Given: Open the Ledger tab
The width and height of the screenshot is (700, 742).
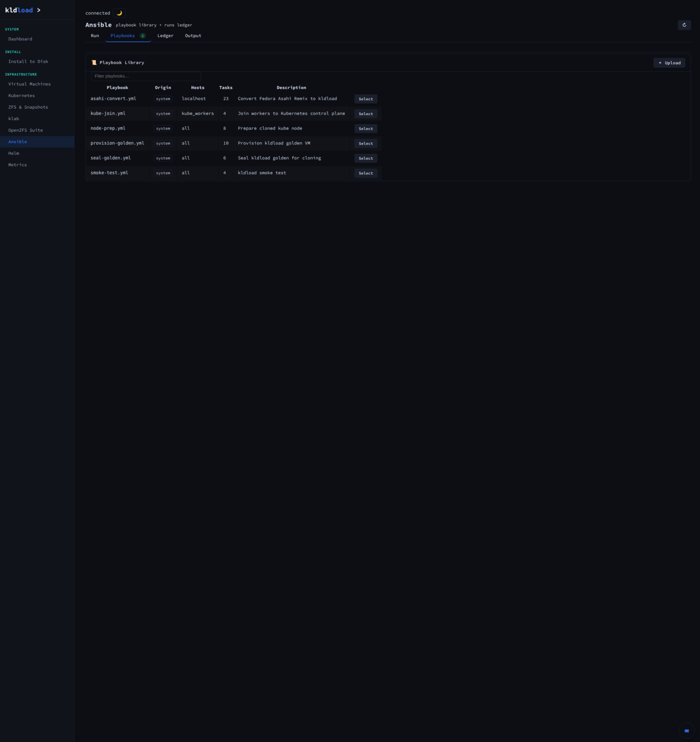Looking at the screenshot, I should pos(165,36).
